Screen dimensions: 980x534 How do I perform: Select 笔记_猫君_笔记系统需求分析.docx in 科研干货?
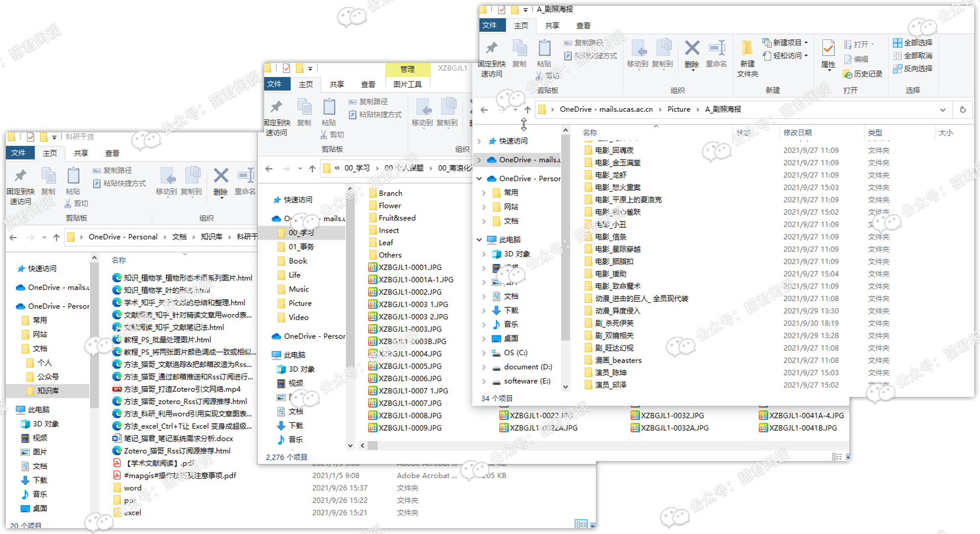coord(172,438)
